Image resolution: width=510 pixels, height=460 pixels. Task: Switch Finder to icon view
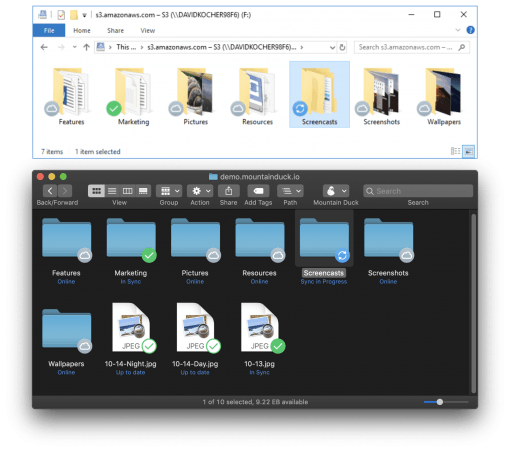click(96, 191)
